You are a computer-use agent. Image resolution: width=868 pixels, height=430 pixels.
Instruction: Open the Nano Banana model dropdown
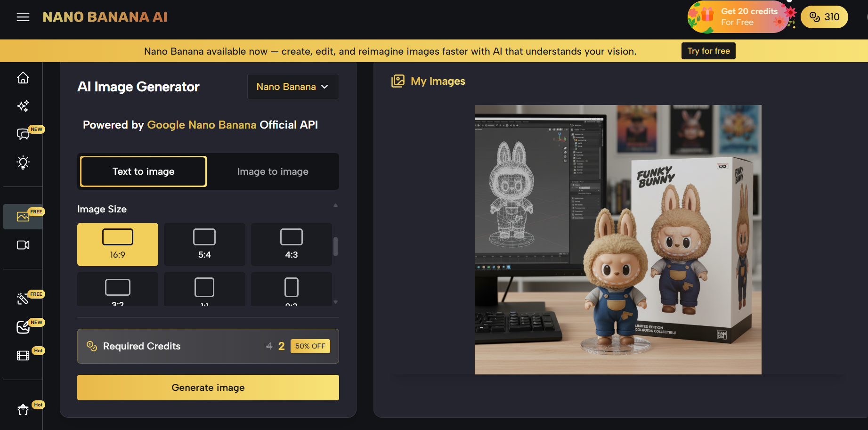point(292,87)
